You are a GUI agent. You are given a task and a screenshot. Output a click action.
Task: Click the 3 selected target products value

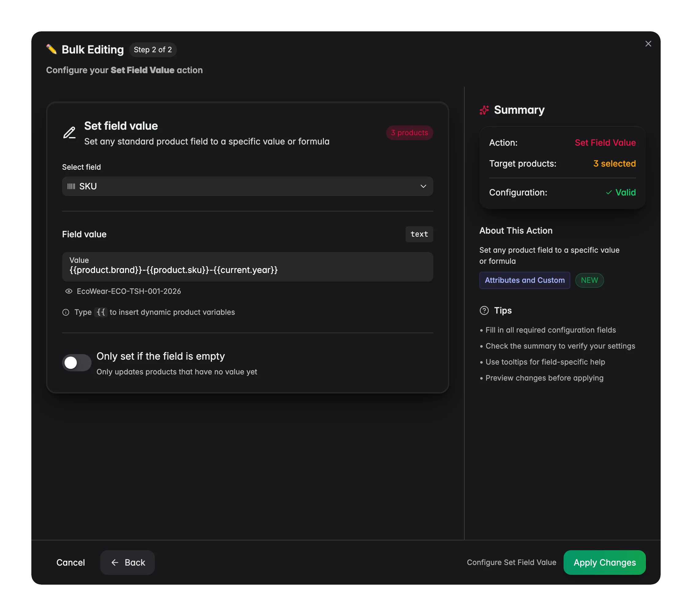(615, 164)
